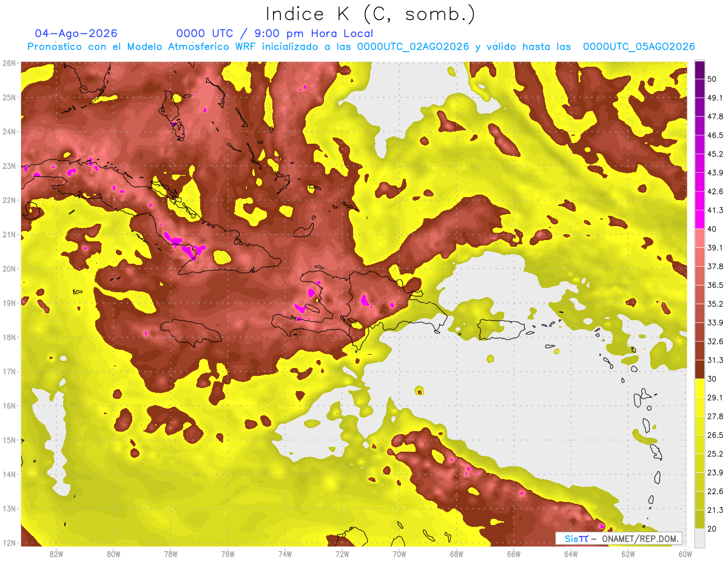Click longitude label "74W"

pos(285,554)
